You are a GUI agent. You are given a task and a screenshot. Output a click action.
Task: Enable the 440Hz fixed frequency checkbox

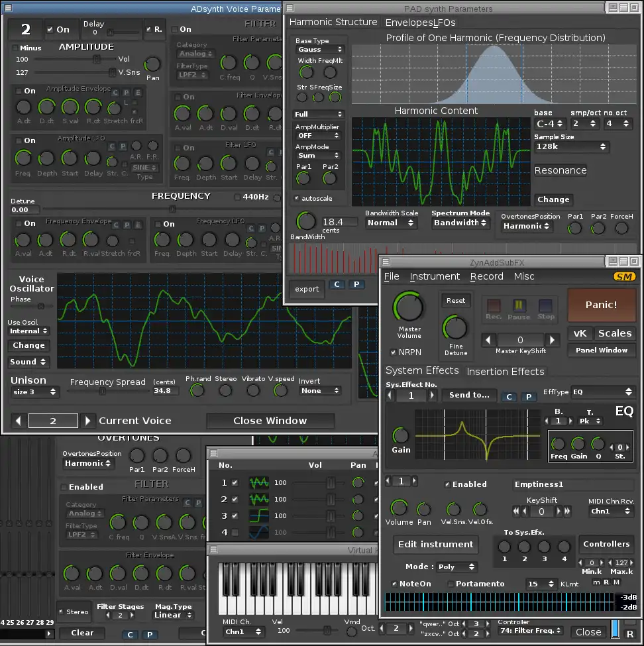238,197
